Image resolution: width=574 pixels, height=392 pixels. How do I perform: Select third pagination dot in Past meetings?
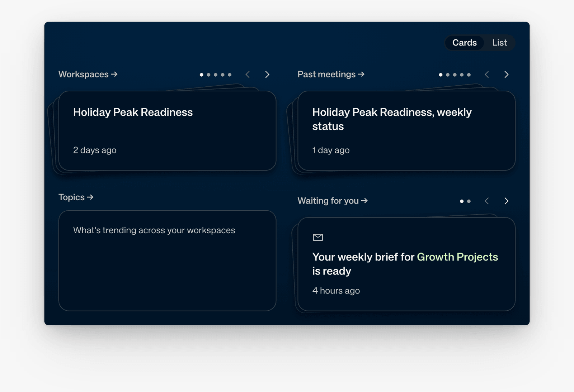click(455, 75)
